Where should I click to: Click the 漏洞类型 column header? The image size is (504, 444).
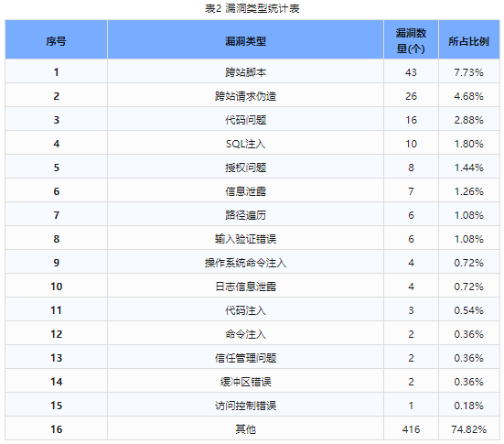pyautogui.click(x=245, y=39)
